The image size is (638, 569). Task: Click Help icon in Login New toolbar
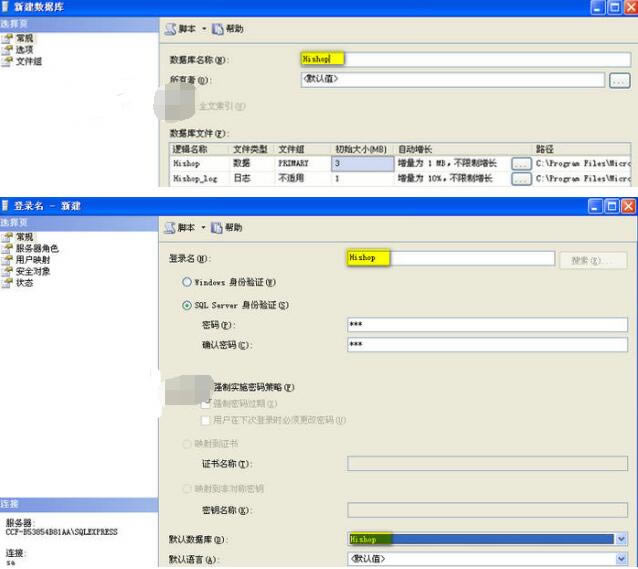(216, 228)
